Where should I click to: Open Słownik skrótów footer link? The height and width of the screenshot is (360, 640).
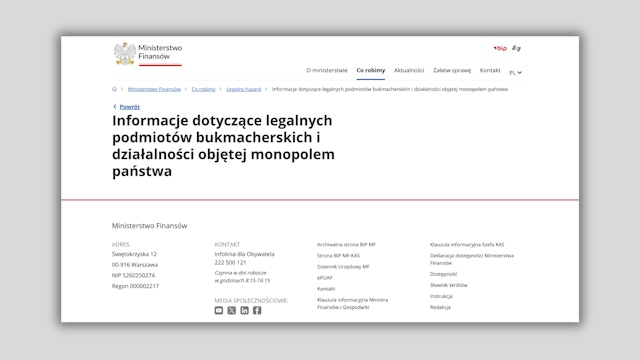point(449,285)
